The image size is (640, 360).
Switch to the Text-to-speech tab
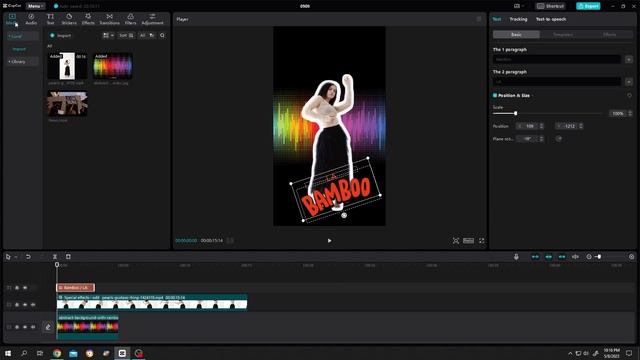[x=551, y=19]
